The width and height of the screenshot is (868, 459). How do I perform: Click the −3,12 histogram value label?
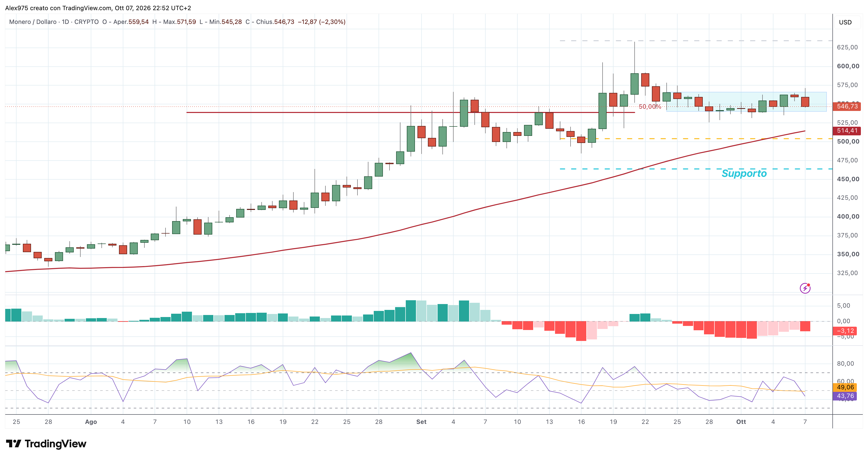(845, 331)
